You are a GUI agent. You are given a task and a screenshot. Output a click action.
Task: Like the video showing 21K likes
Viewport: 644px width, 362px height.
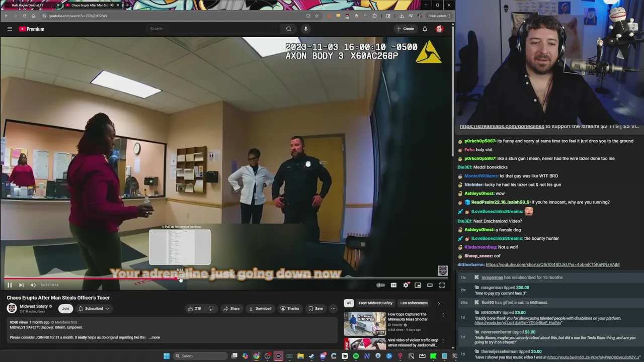click(194, 308)
